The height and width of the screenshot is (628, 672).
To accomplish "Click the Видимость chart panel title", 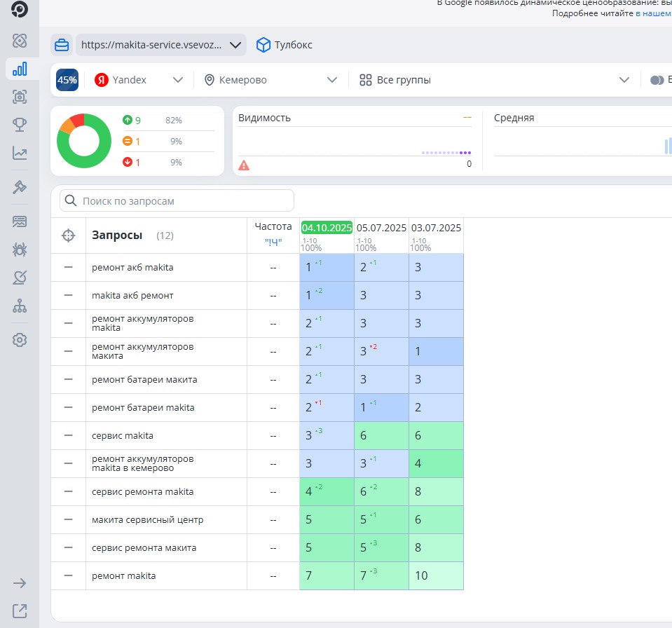I will coord(264,118).
